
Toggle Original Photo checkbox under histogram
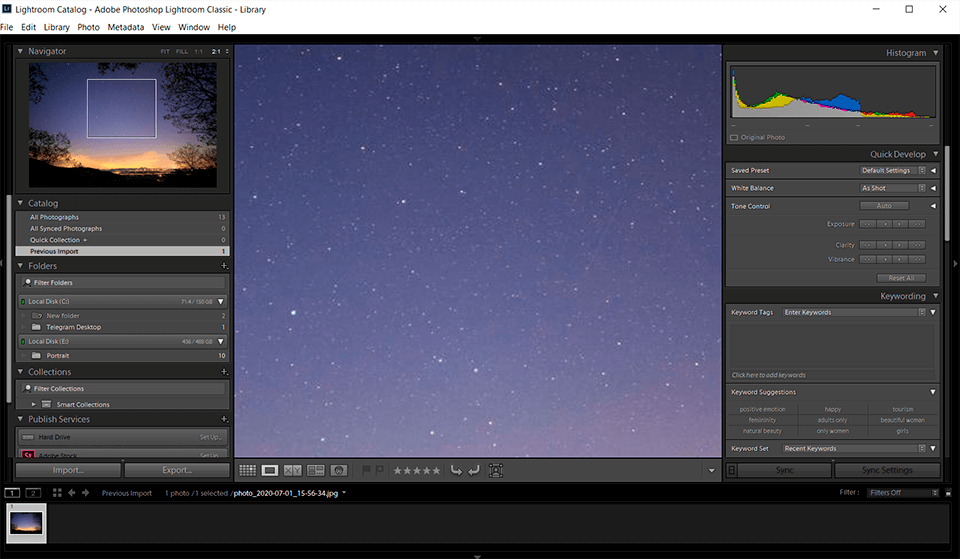[733, 138]
